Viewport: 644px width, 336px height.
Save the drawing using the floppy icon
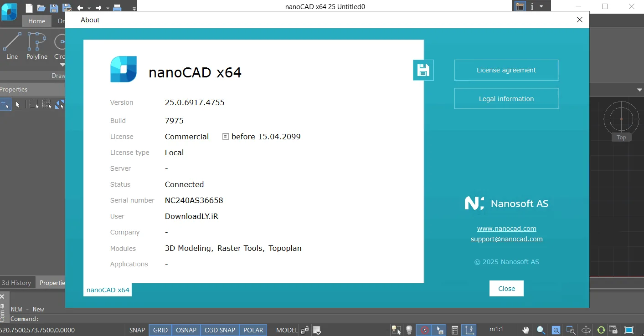(54, 7)
